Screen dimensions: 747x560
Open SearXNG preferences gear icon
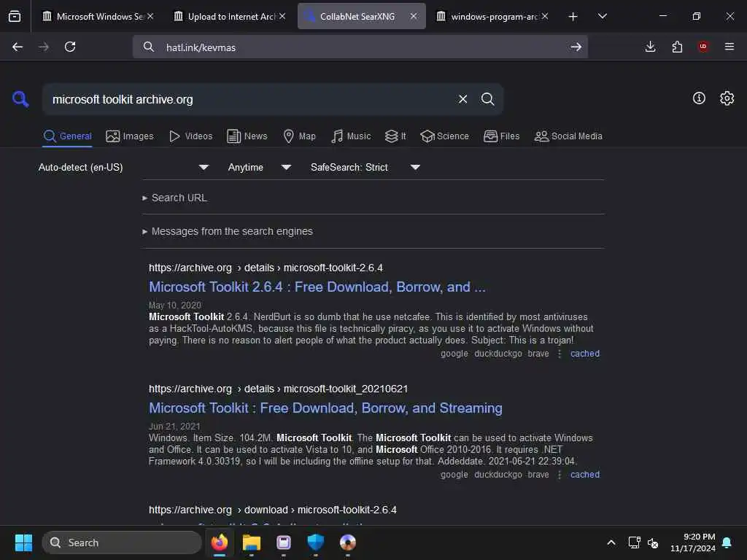tap(727, 98)
